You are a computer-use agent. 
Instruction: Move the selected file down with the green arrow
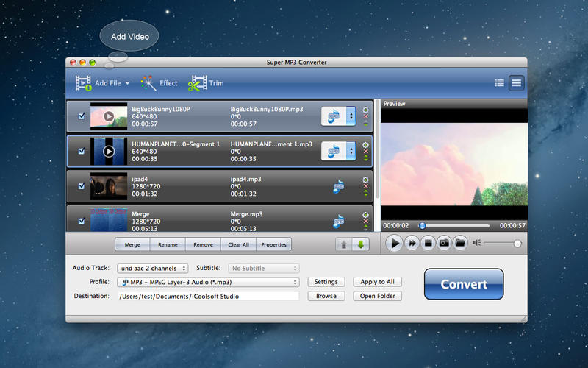(x=360, y=244)
